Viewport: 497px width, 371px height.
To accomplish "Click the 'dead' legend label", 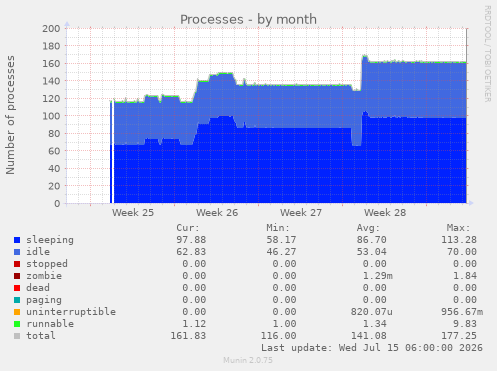I will (38, 288).
